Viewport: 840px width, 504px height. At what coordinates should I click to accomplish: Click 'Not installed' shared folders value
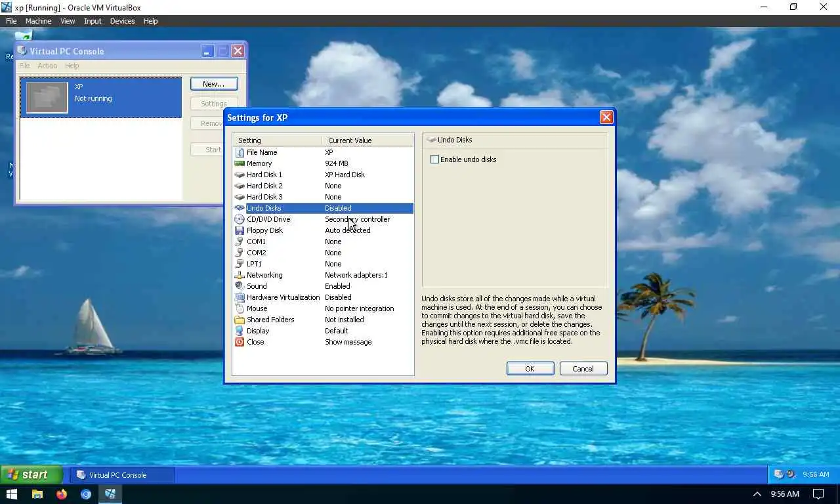pos(345,320)
